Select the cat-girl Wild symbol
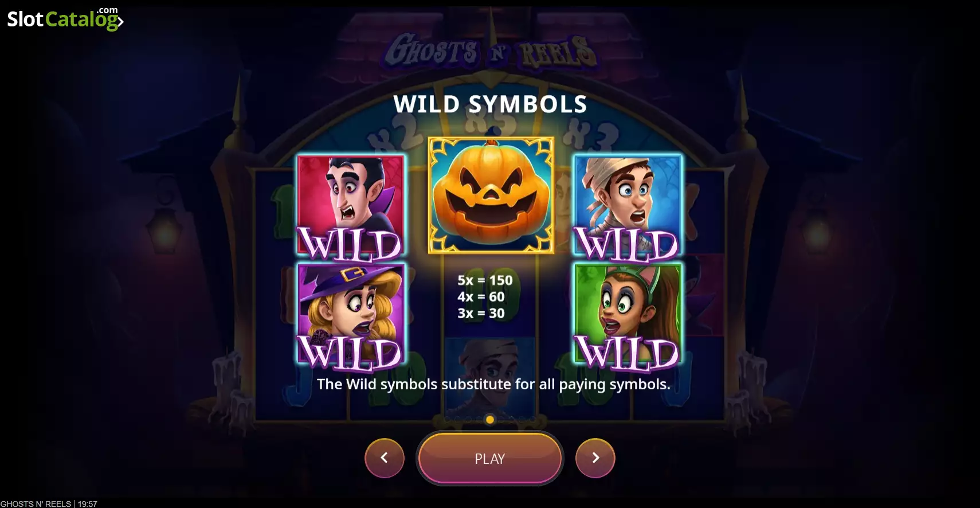 (628, 315)
